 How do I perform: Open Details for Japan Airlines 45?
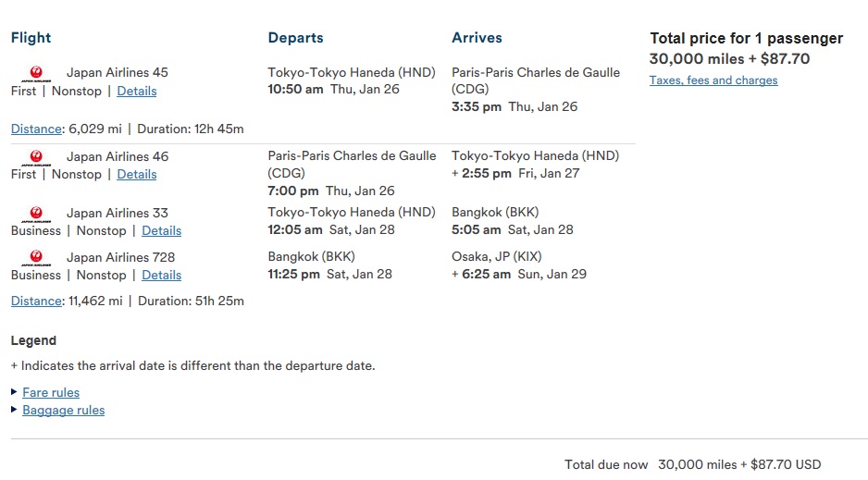(137, 92)
